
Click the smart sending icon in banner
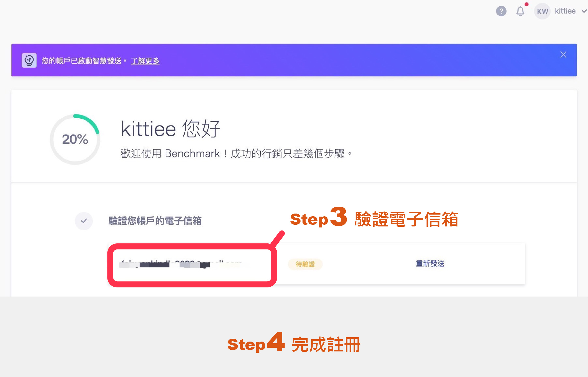pos(29,60)
